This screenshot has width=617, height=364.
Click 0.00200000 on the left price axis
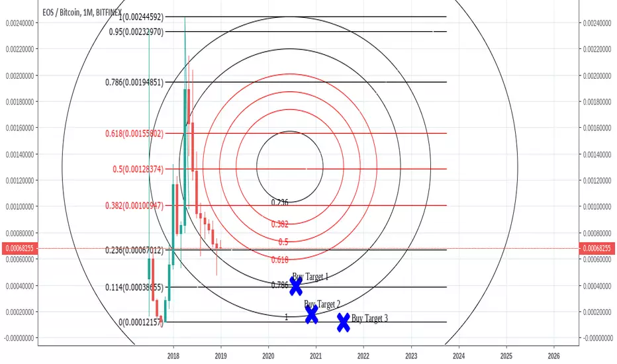[20, 75]
